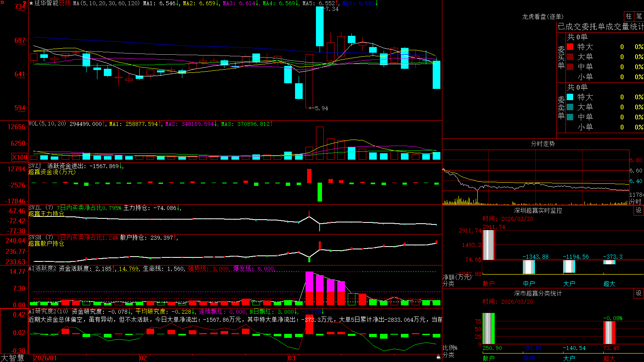
Task: Switch to 柱 bar display mode
Action: click(x=629, y=16)
